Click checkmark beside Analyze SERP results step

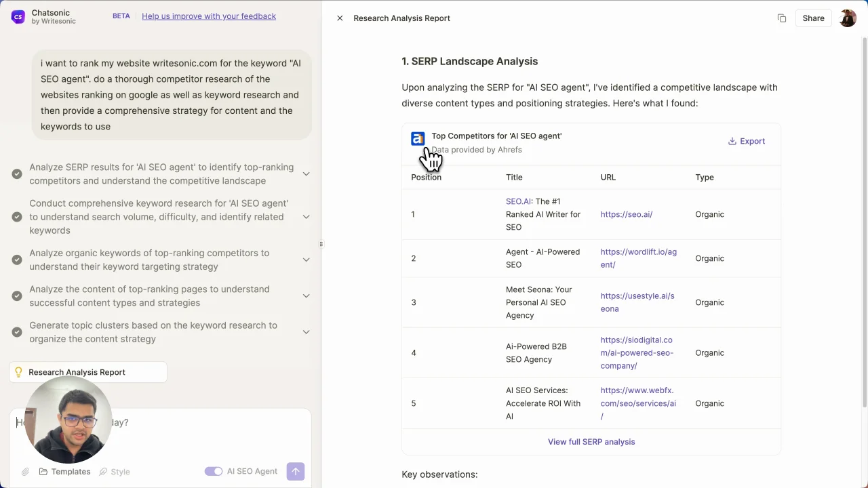(x=17, y=174)
